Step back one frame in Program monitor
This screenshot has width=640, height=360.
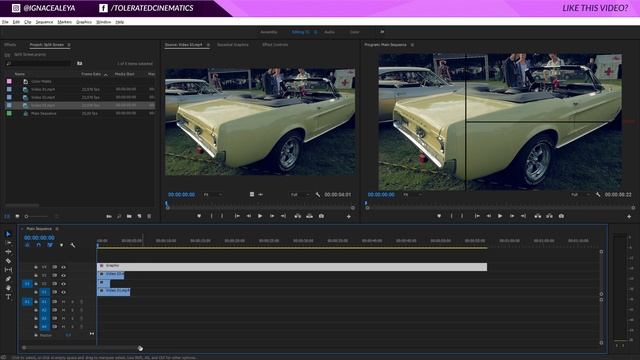(488, 216)
